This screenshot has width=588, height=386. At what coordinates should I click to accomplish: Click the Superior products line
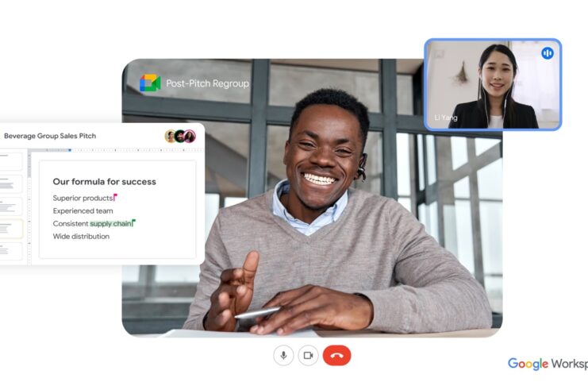point(83,198)
